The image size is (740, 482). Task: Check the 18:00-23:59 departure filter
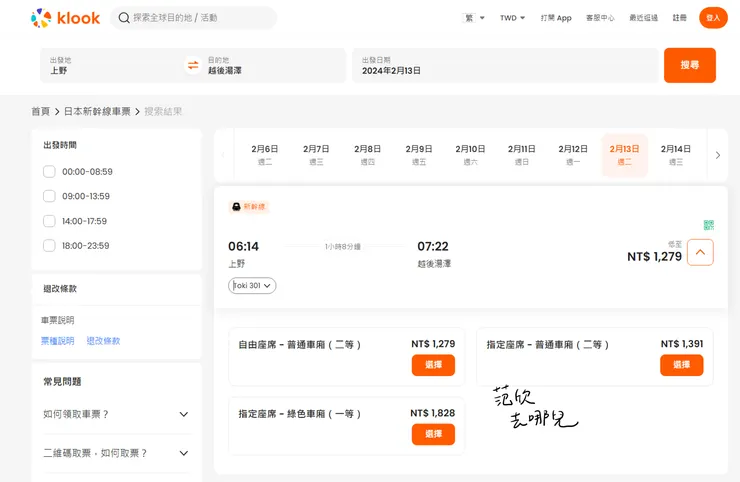(x=49, y=245)
